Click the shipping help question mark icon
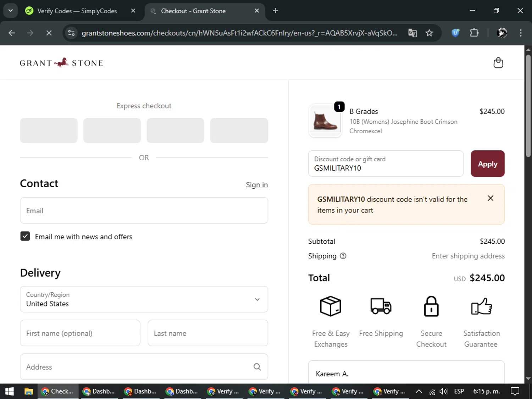 (343, 256)
